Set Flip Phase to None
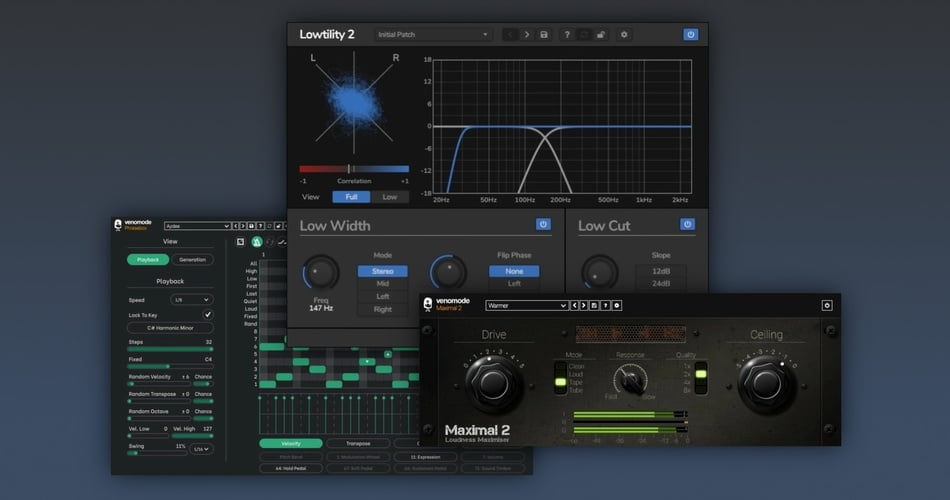The height and width of the screenshot is (500, 950). 514,271
